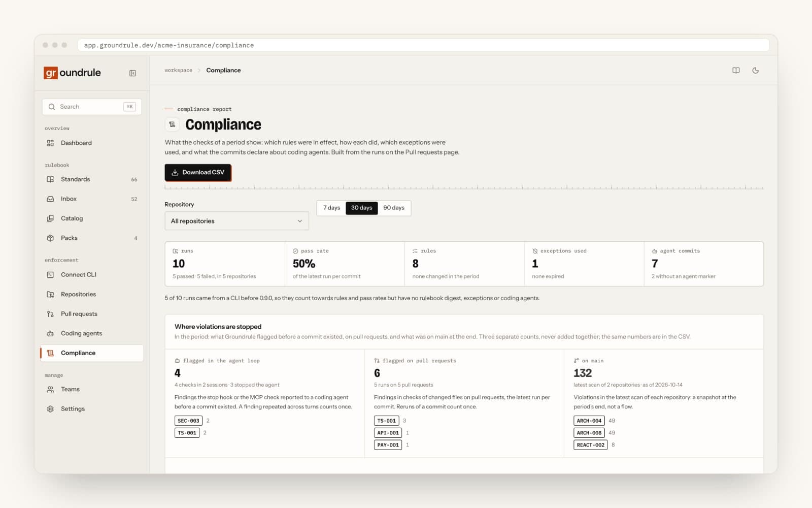The image size is (812, 508).
Task: Click the Packs cube icon
Action: 50,238
